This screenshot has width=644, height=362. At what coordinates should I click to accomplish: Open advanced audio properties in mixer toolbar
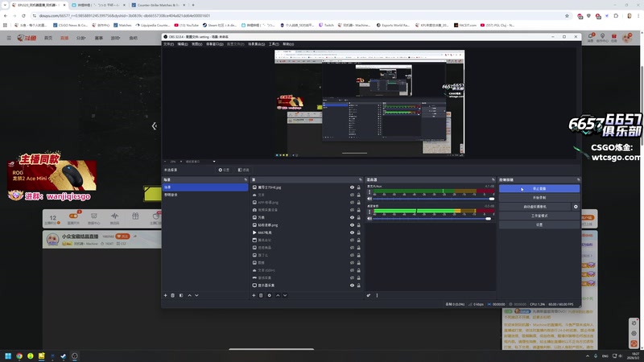coord(369,295)
